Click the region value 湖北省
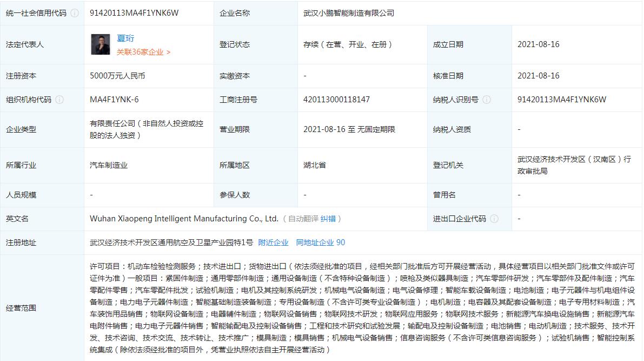 tap(315, 165)
